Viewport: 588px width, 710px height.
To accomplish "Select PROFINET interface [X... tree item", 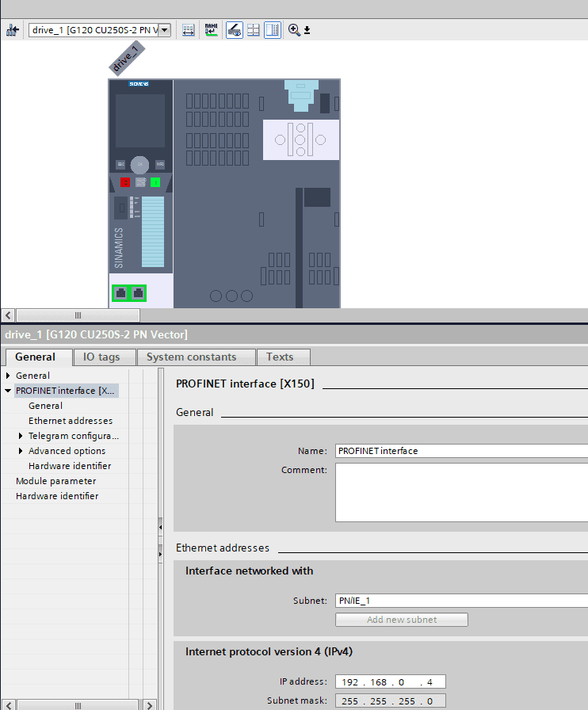I will [66, 391].
